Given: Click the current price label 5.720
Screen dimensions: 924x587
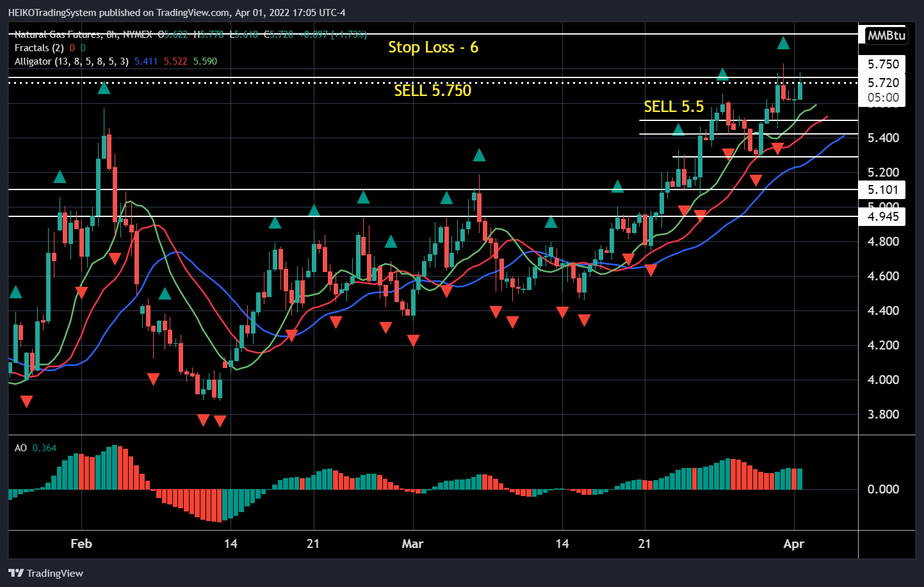Looking at the screenshot, I should click(883, 83).
